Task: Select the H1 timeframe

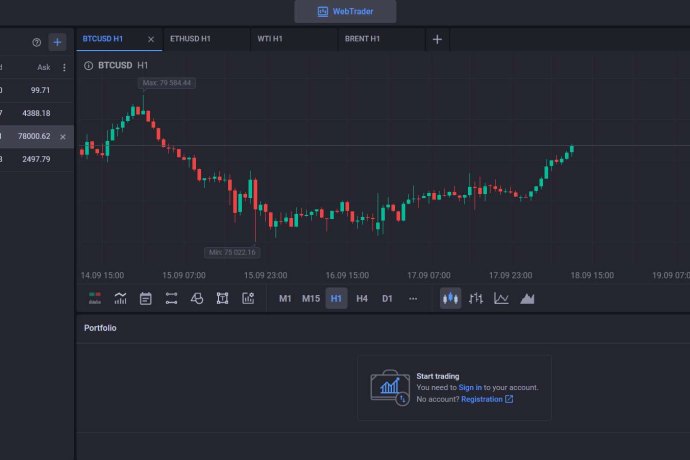Action: click(x=336, y=298)
